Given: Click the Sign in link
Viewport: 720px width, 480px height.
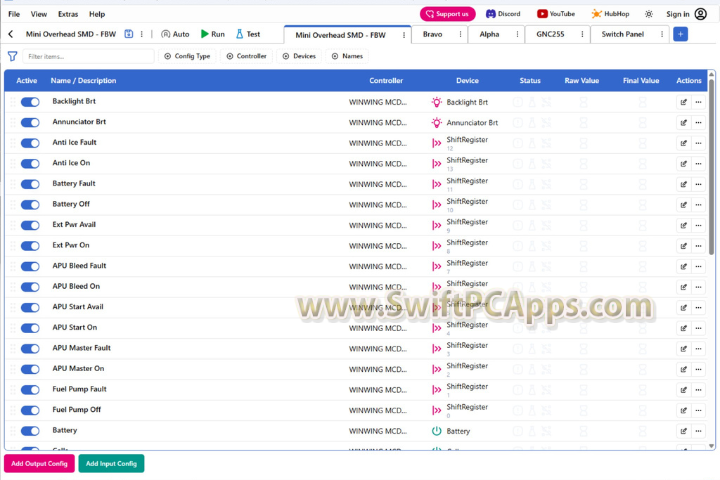Looking at the screenshot, I should tap(677, 14).
